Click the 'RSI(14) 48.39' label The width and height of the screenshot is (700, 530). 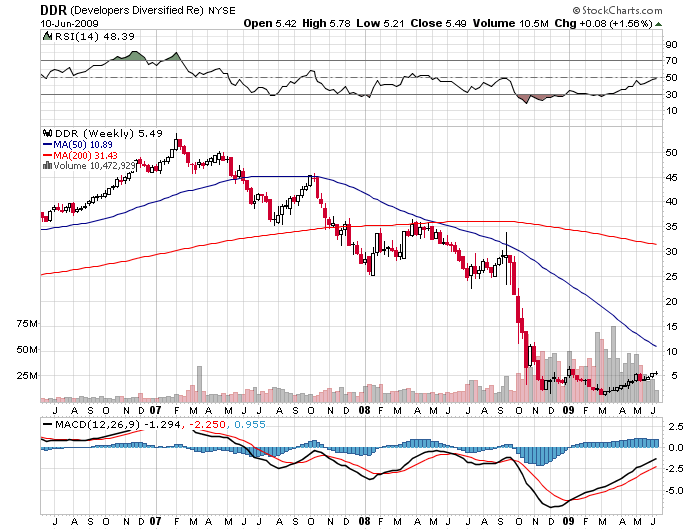(x=94, y=36)
